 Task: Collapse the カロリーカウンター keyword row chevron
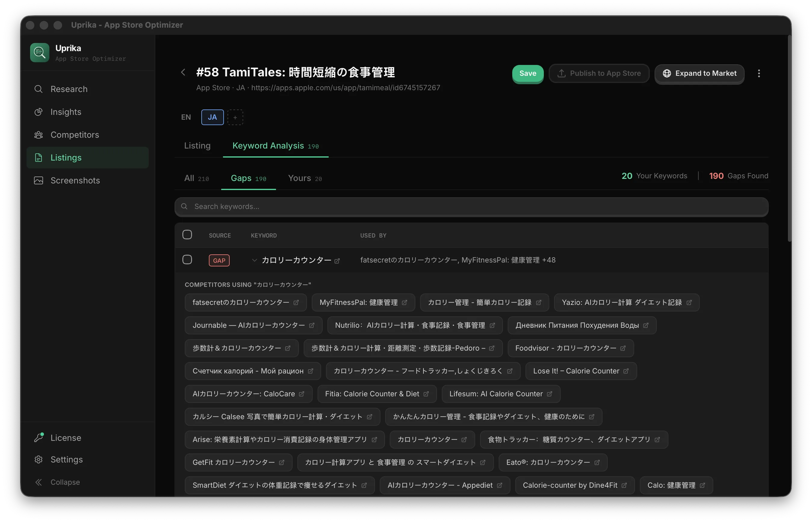click(x=254, y=260)
